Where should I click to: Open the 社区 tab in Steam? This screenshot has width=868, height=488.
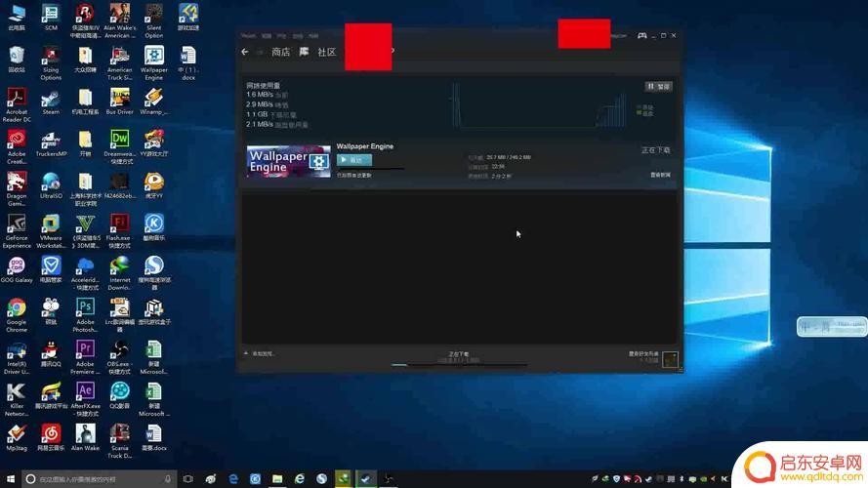coord(327,52)
